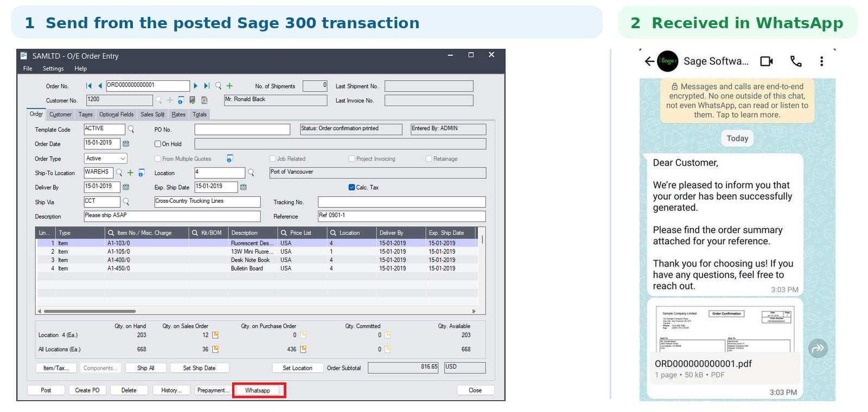Viewport: 868px width, 412px height.
Task: Open the Deliver By calendar picker
Action: [x=126, y=187]
